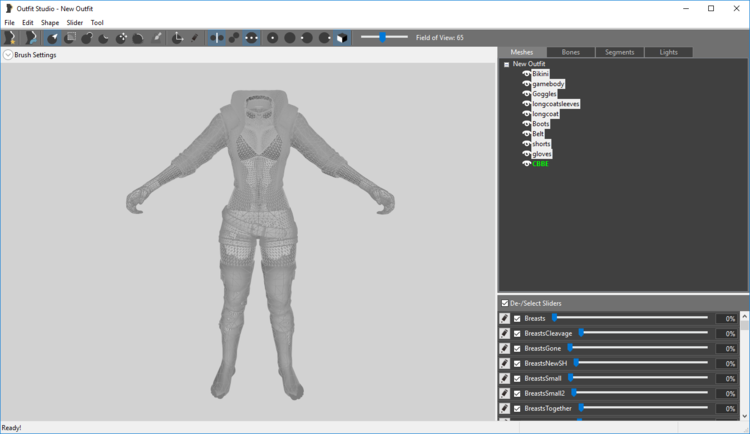Click the slider list scroll-up arrow
The width and height of the screenshot is (750, 434).
click(x=744, y=316)
